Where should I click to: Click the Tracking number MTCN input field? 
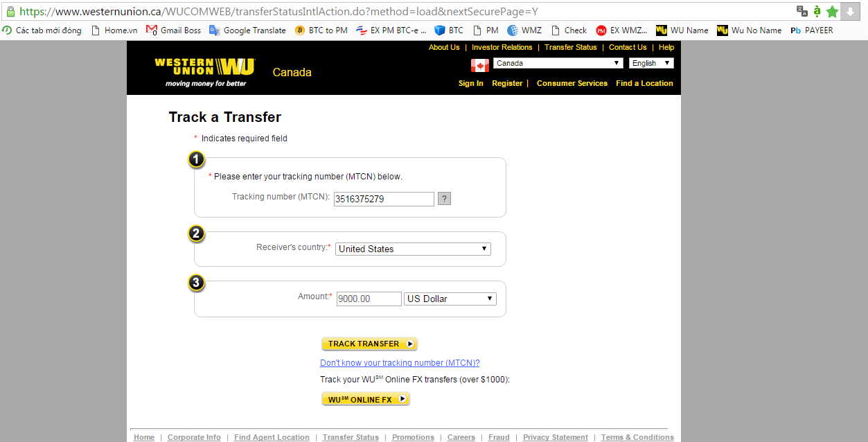(384, 199)
